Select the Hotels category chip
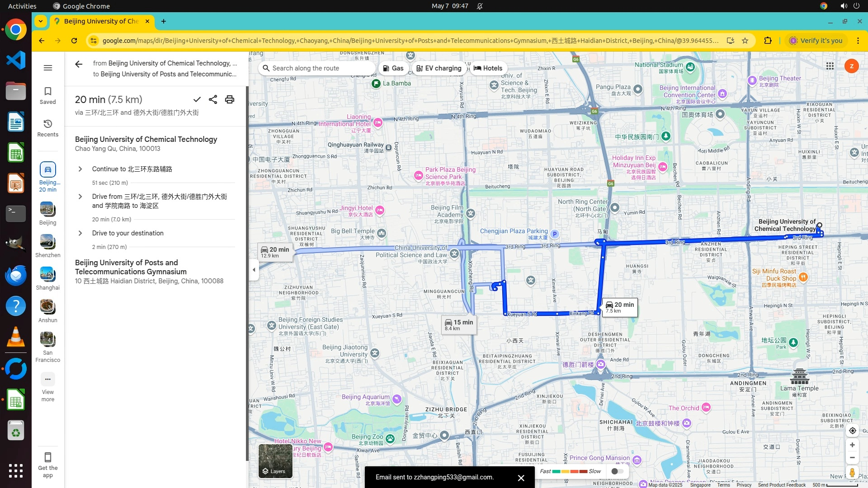Image resolution: width=868 pixels, height=488 pixels. click(x=488, y=68)
